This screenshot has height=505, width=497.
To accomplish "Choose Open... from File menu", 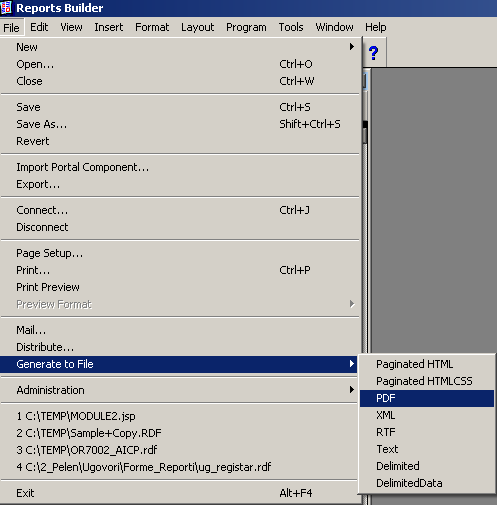I will click(180, 64).
